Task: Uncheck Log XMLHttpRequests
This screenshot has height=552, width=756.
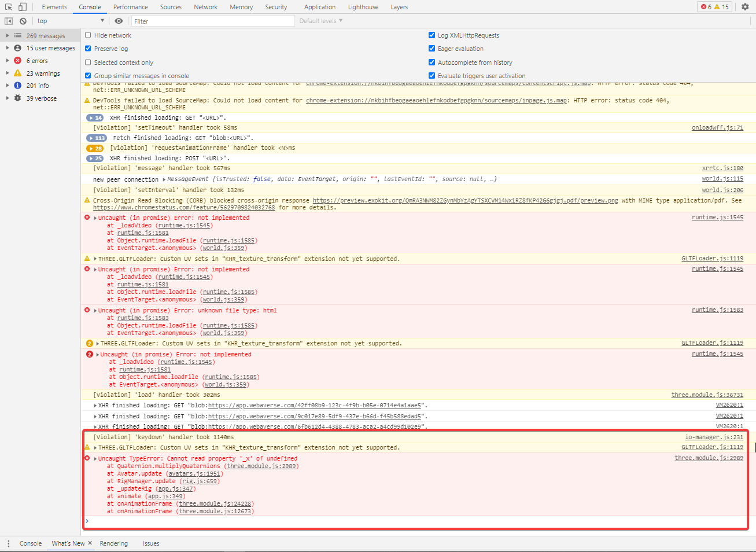Action: tap(432, 35)
